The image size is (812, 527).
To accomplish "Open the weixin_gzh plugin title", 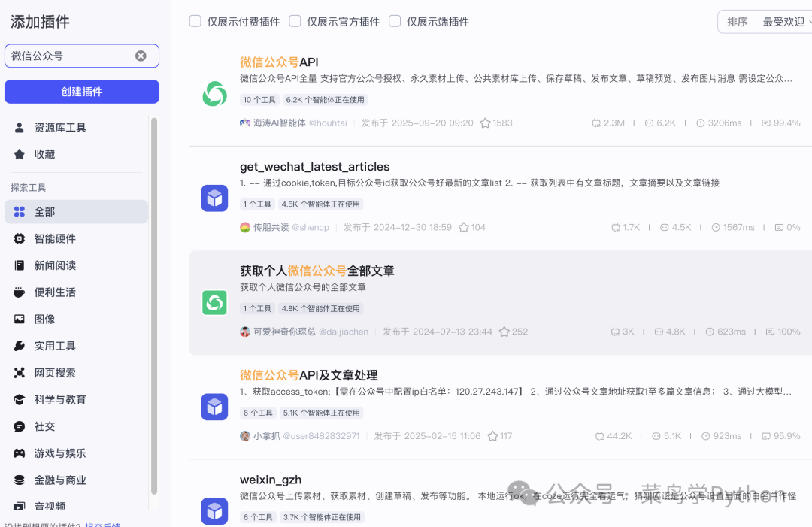I will click(271, 480).
